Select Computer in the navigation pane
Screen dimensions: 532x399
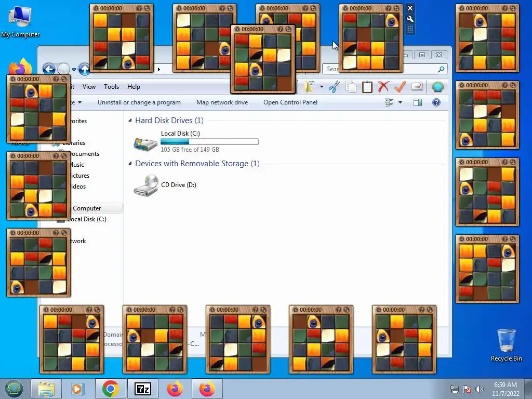click(x=87, y=208)
